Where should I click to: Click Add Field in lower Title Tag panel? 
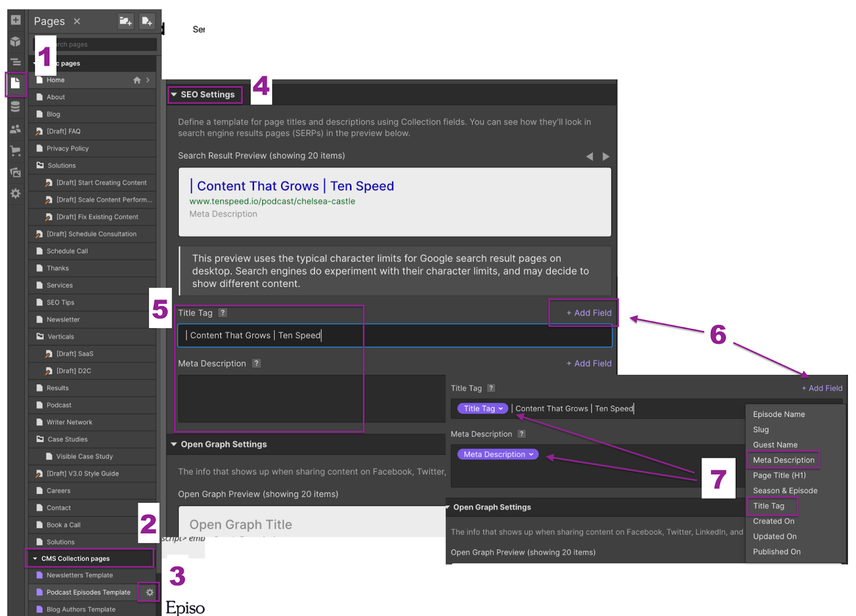[x=822, y=388]
